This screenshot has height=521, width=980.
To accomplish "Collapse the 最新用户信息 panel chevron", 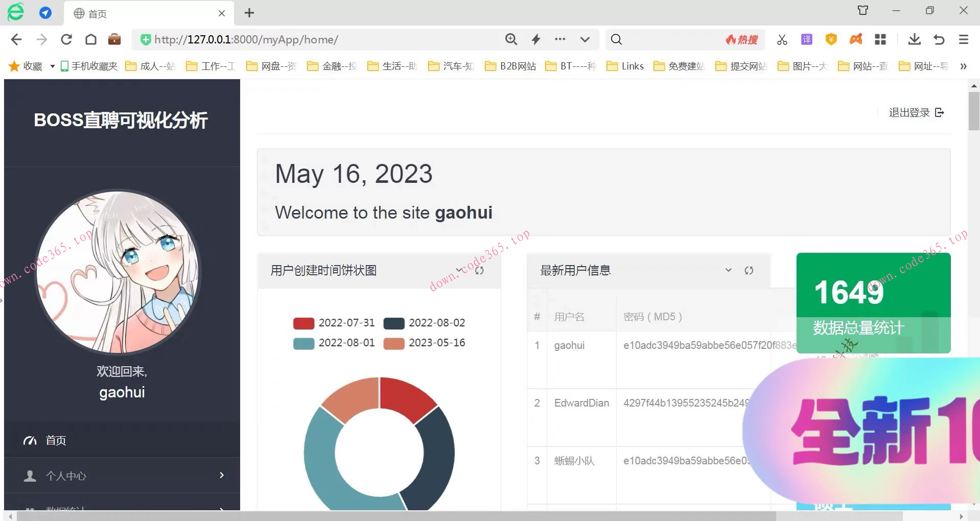I will click(x=729, y=270).
